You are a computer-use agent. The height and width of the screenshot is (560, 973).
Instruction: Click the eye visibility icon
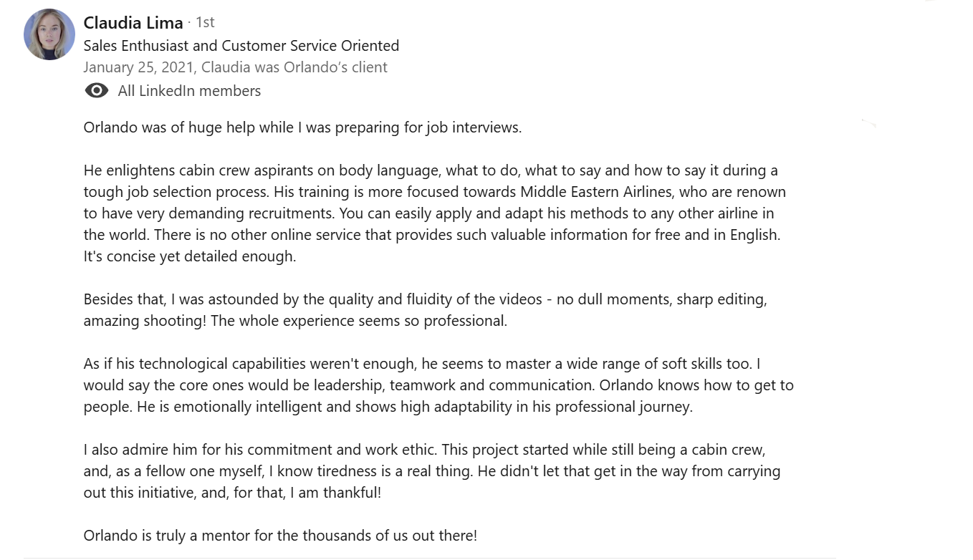97,91
